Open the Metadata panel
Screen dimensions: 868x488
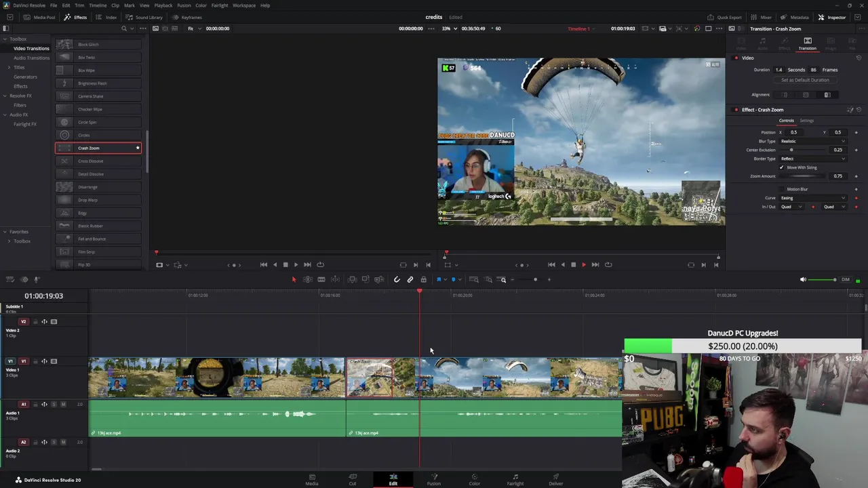coord(795,17)
